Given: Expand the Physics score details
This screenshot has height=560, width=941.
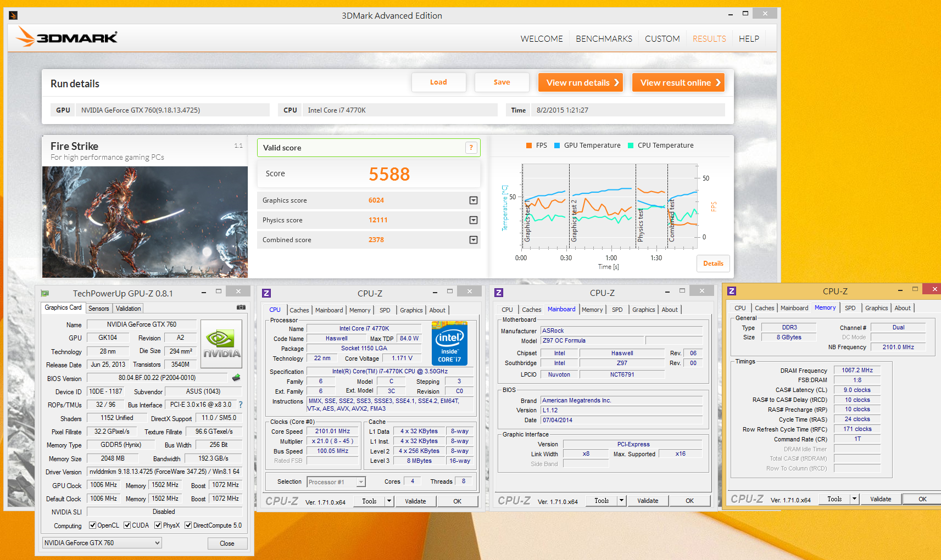Looking at the screenshot, I should point(473,220).
